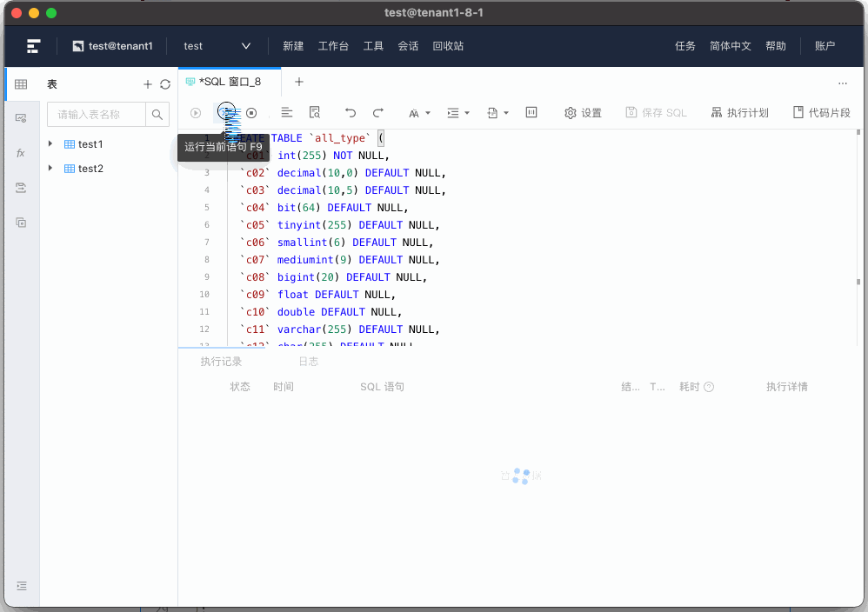Expand the test2 table node
868x612 pixels.
point(50,169)
